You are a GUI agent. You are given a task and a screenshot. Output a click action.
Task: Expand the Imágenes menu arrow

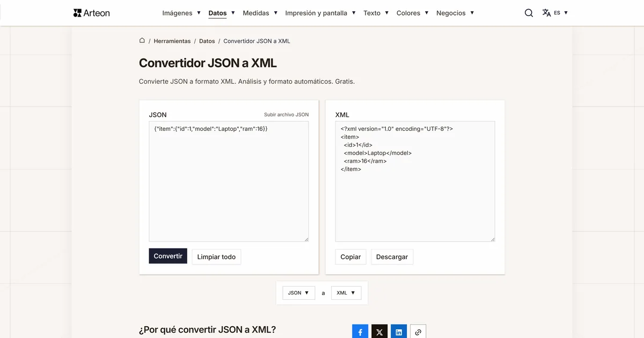pyautogui.click(x=199, y=13)
